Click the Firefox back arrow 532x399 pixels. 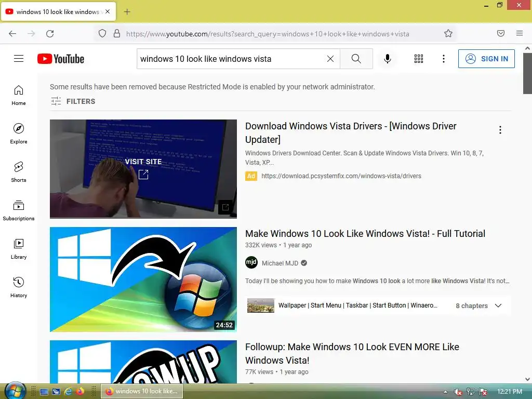(12, 34)
